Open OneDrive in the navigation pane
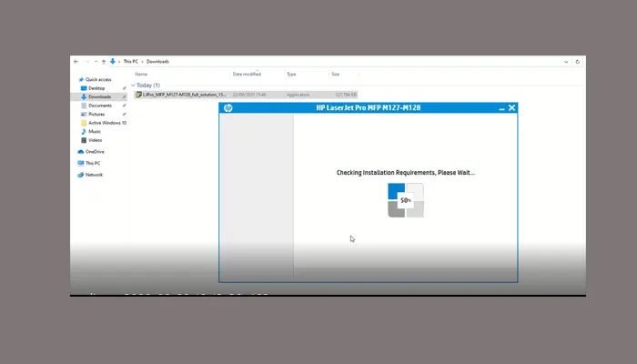Viewport: 637px width, 364px height. pyautogui.click(x=95, y=151)
